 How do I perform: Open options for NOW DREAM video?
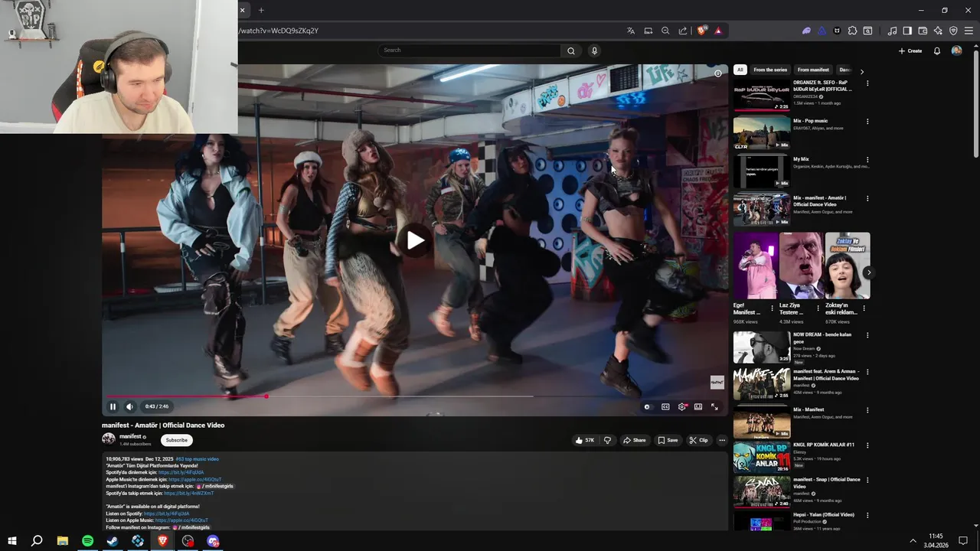[x=867, y=335]
